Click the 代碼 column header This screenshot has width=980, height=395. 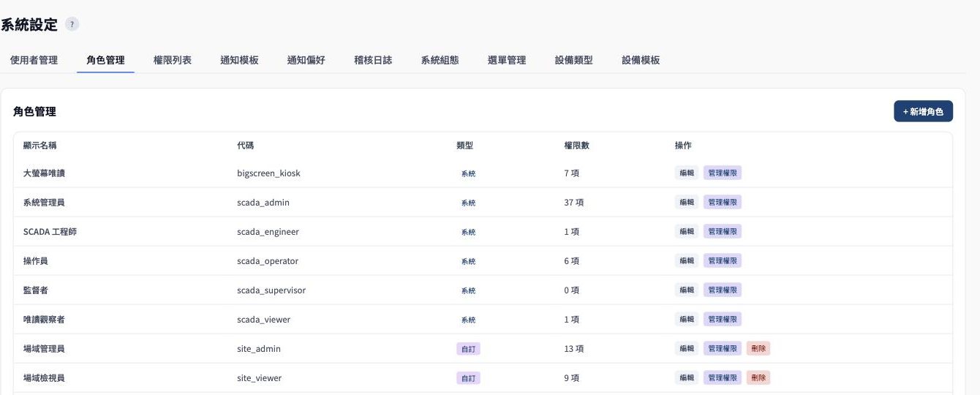click(x=246, y=146)
